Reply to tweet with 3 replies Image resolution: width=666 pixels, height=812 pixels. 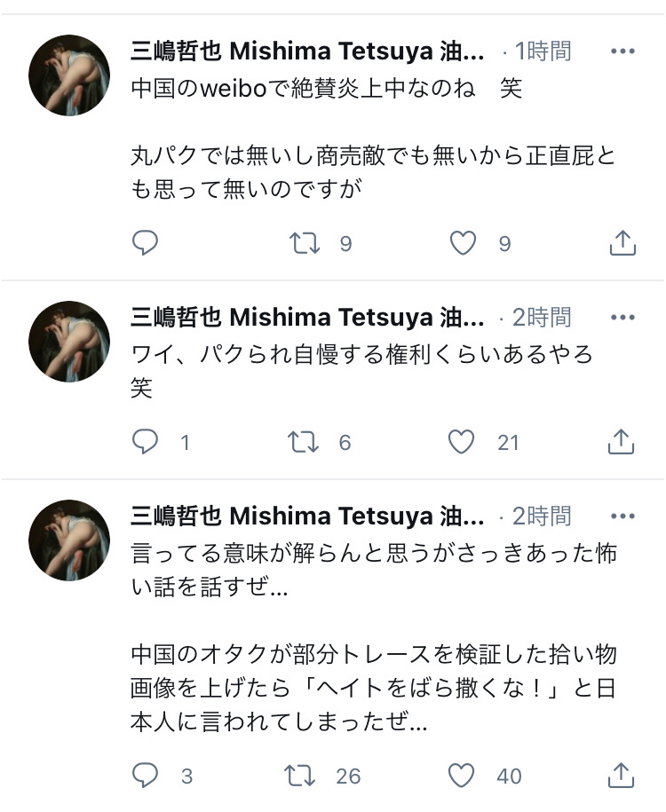click(x=145, y=776)
